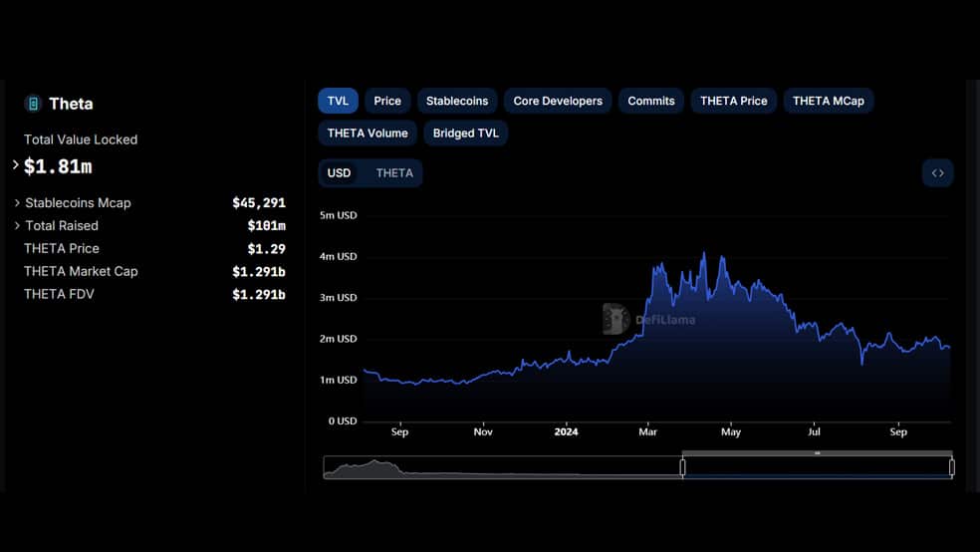980x552 pixels.
Task: Enable the THETA Price chart series
Action: [734, 101]
